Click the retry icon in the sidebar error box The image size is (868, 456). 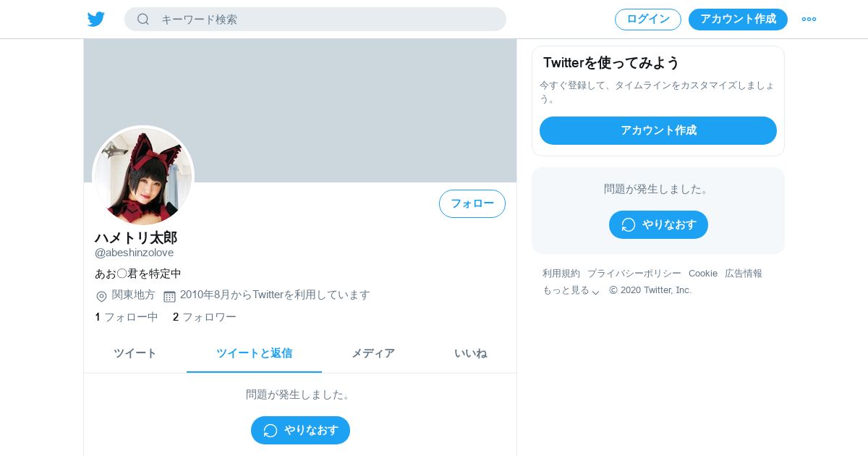pos(629,225)
